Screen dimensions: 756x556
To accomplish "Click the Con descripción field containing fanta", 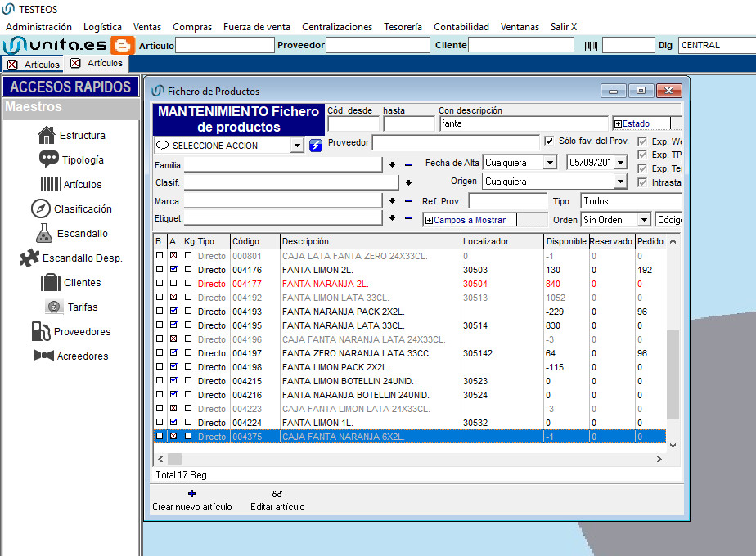I will (x=524, y=123).
